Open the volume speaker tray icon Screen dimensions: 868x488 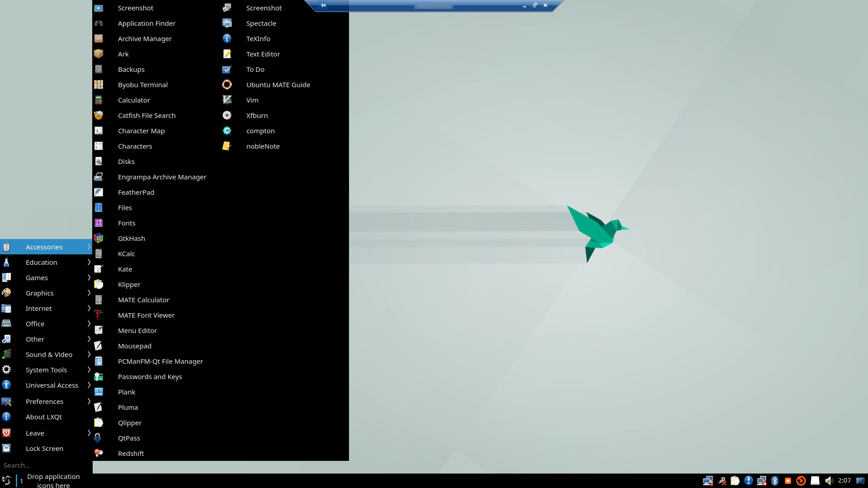click(829, 481)
